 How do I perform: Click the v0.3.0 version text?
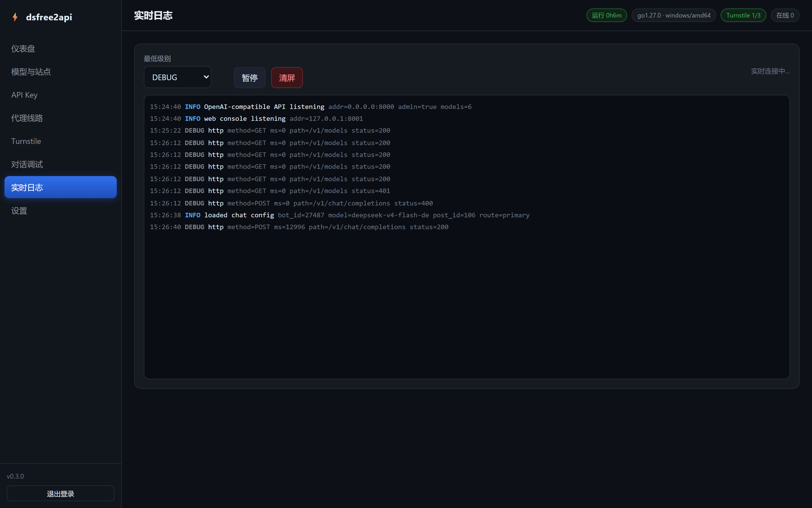pos(16,476)
